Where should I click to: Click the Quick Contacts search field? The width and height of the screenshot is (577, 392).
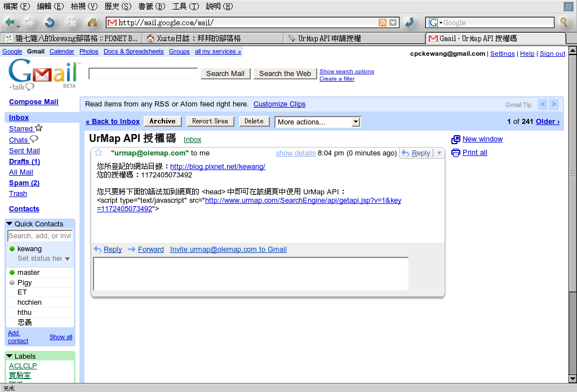40,236
